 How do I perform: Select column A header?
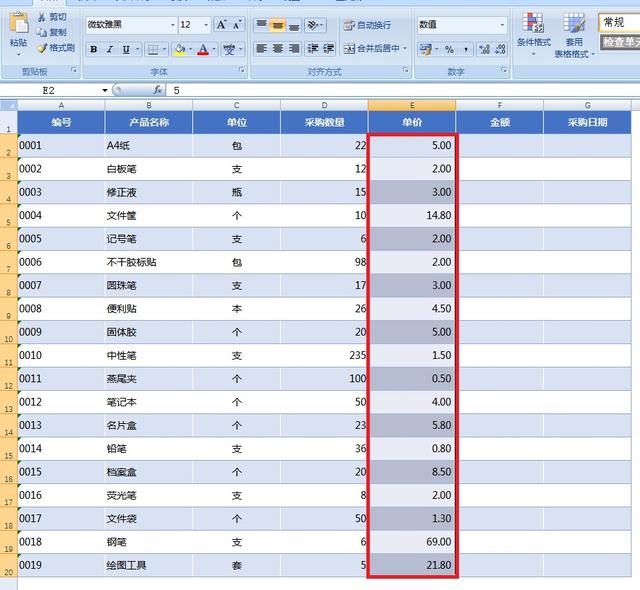point(61,105)
